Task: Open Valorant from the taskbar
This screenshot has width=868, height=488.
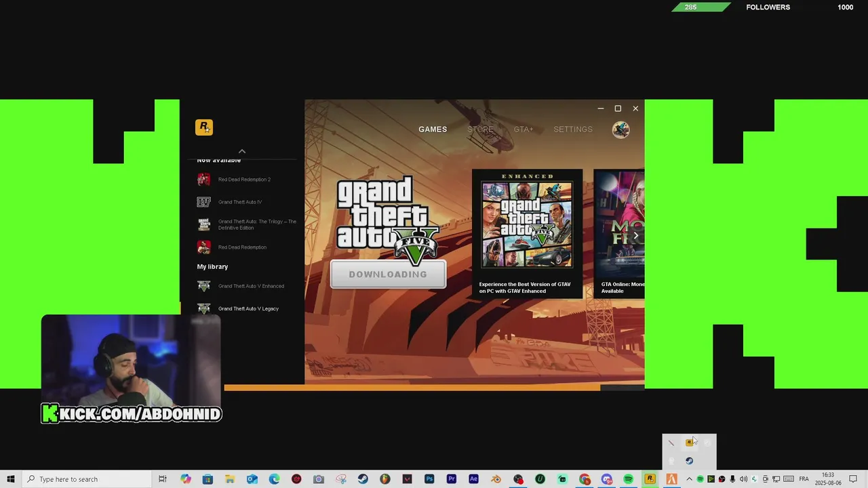Action: point(407,479)
